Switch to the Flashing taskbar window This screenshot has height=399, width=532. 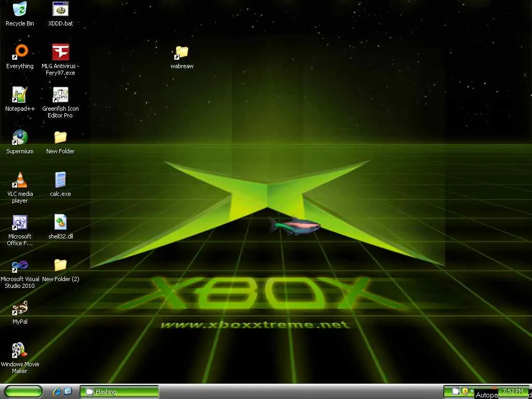(x=119, y=392)
